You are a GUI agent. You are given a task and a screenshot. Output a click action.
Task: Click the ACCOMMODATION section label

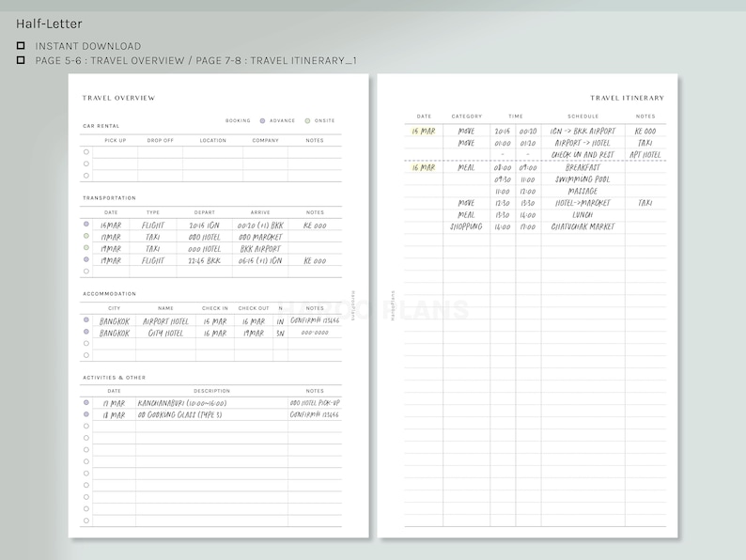109,294
